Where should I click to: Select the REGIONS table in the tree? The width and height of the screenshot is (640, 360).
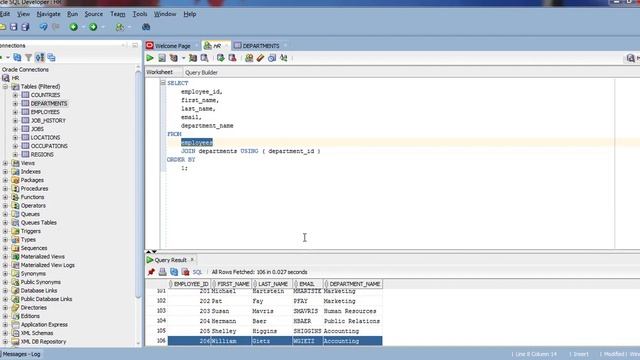click(42, 154)
